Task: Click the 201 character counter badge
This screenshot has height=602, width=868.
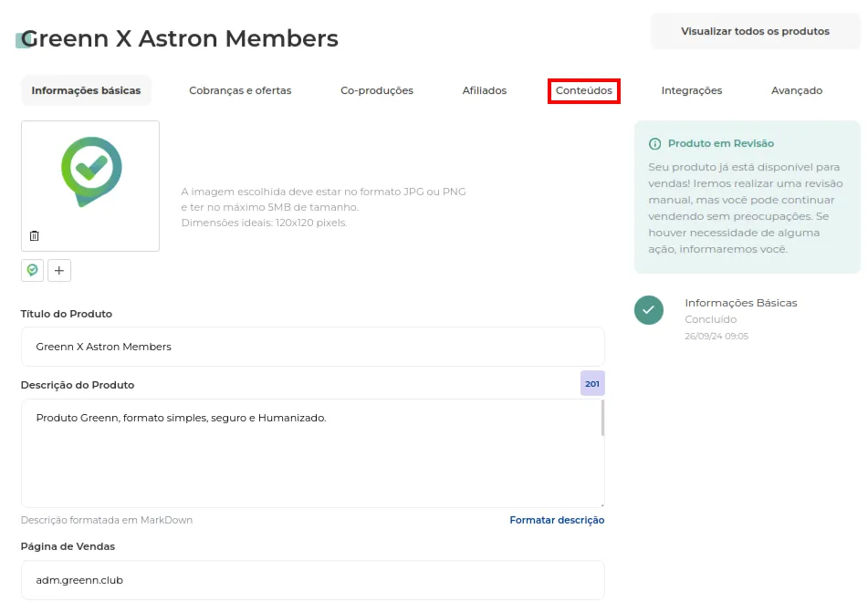Action: tap(592, 383)
